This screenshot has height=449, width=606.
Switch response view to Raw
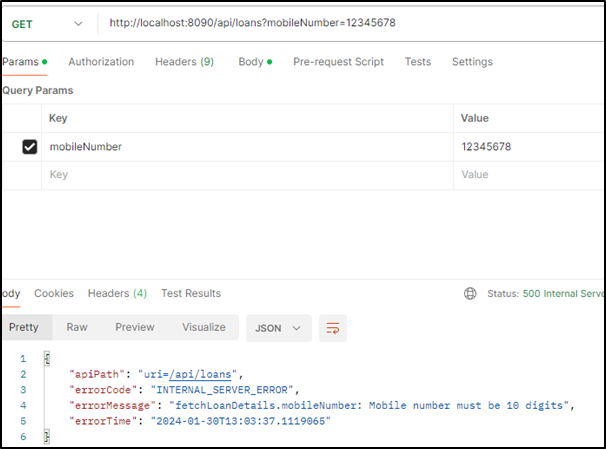click(x=77, y=327)
